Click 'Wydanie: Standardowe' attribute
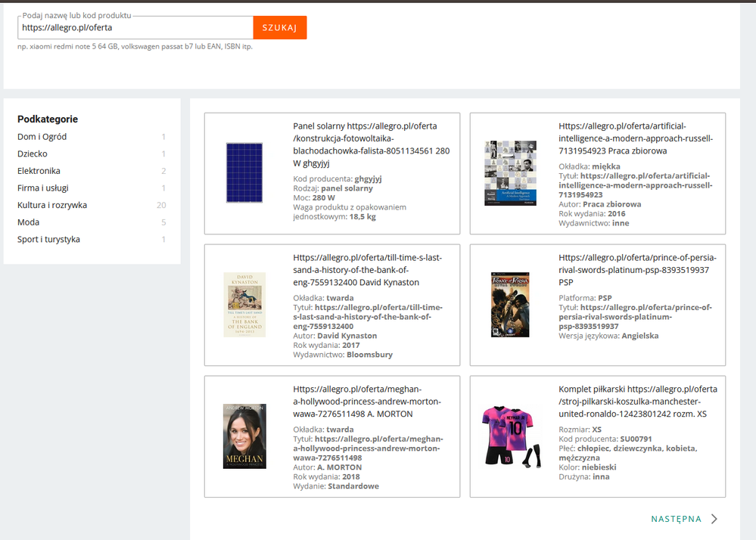 tap(336, 486)
